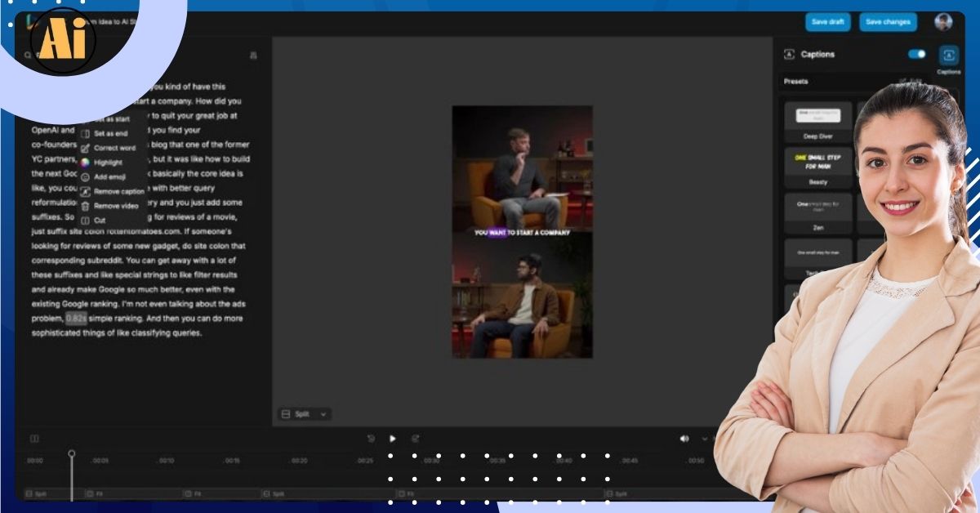The width and height of the screenshot is (980, 513).
Task: Play the video preview
Action: [392, 439]
